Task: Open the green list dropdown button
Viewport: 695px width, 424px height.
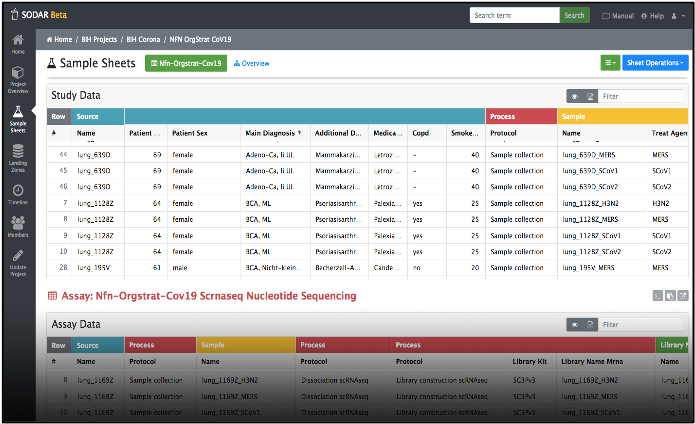Action: point(610,63)
